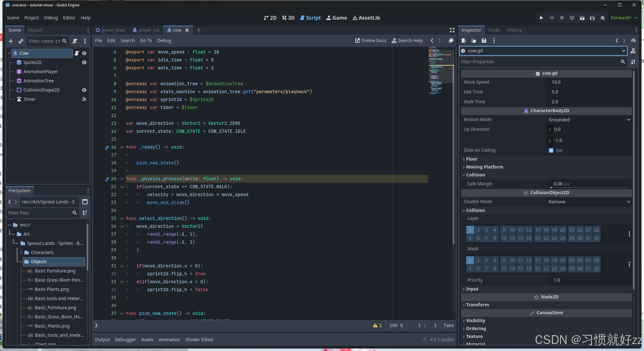Switch to the AssetLib workspace
644x351 pixels.
tap(366, 18)
